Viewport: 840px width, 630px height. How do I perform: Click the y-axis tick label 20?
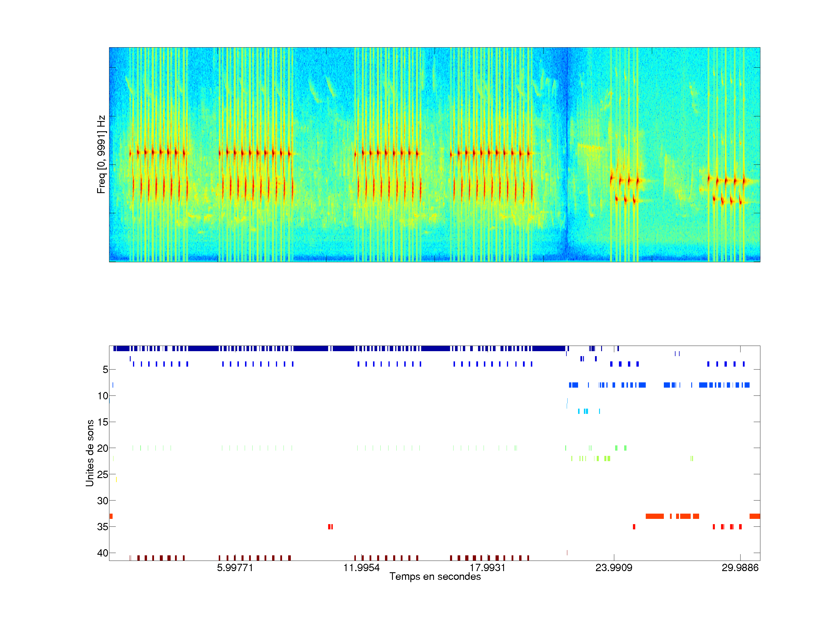point(103,448)
